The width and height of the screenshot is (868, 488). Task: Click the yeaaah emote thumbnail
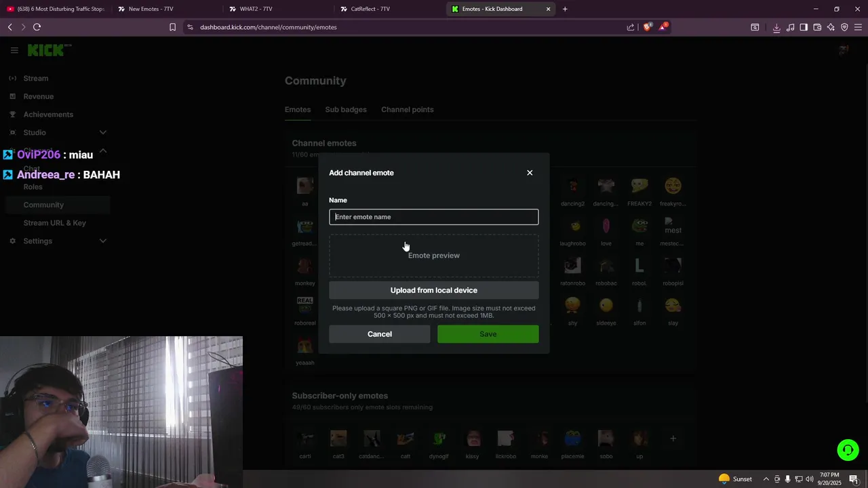tap(305, 346)
